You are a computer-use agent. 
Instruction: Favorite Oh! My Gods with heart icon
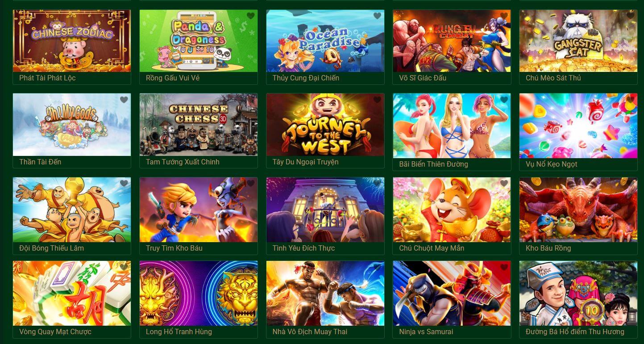pos(124,100)
